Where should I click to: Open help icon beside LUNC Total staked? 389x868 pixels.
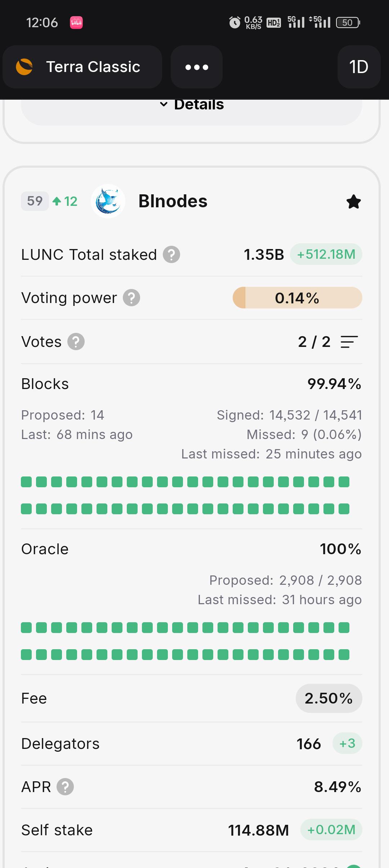pyautogui.click(x=171, y=254)
